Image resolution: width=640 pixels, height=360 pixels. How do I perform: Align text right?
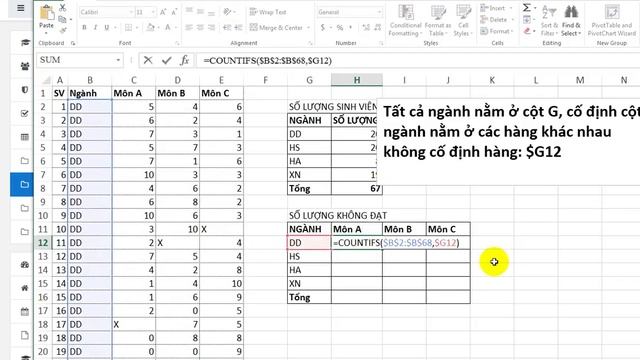point(211,27)
